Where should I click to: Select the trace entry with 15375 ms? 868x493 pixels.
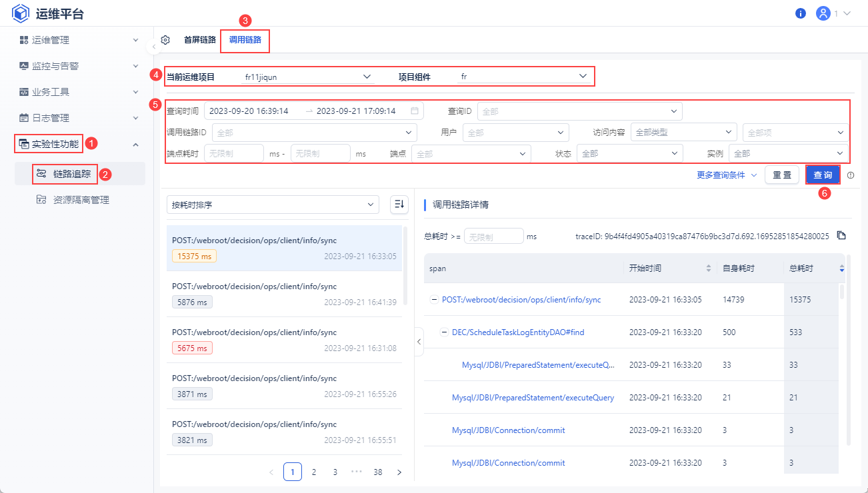coord(284,248)
